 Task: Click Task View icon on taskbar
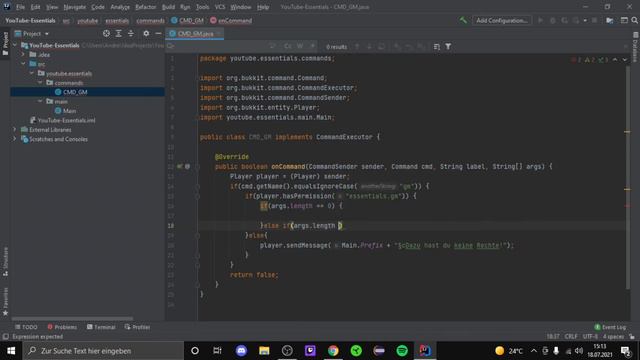point(217,351)
